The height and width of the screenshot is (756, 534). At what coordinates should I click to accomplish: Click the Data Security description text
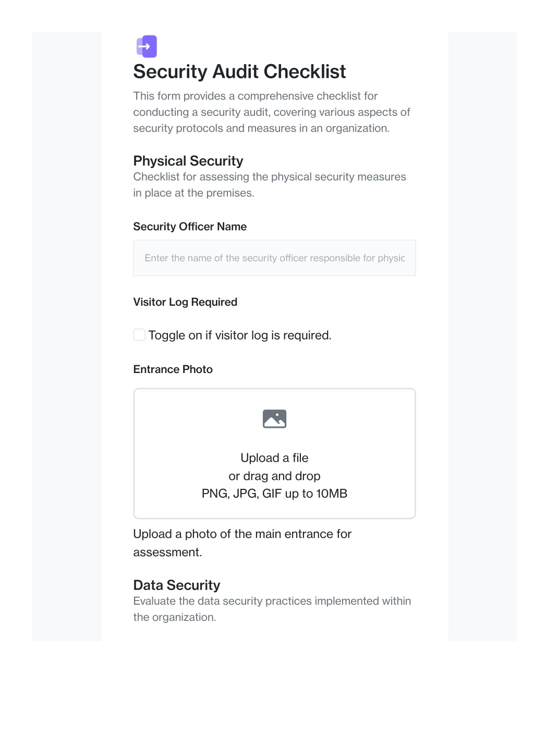(272, 609)
